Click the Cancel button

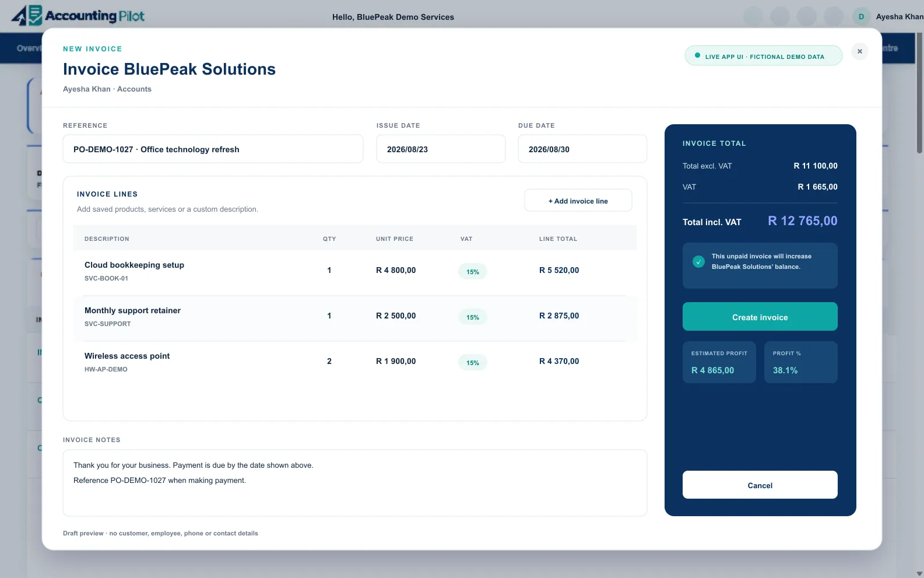pyautogui.click(x=760, y=485)
